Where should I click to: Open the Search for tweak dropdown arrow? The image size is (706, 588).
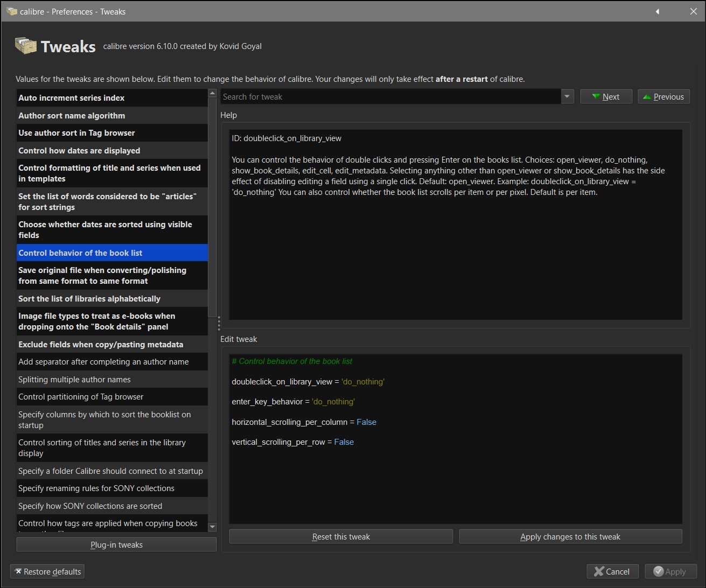click(x=567, y=97)
